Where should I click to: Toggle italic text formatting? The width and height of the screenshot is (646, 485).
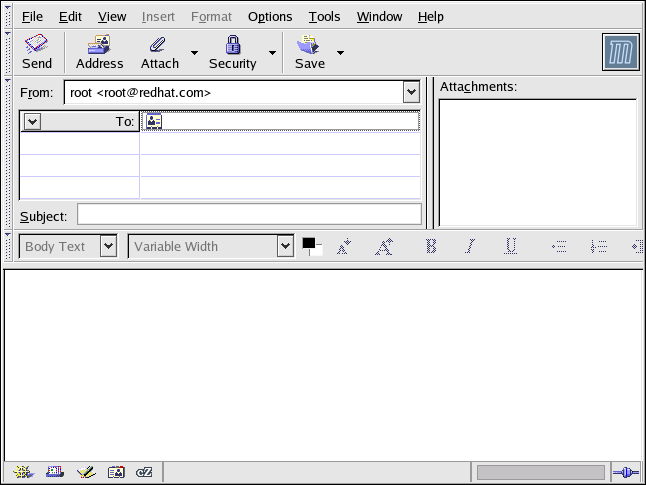471,246
